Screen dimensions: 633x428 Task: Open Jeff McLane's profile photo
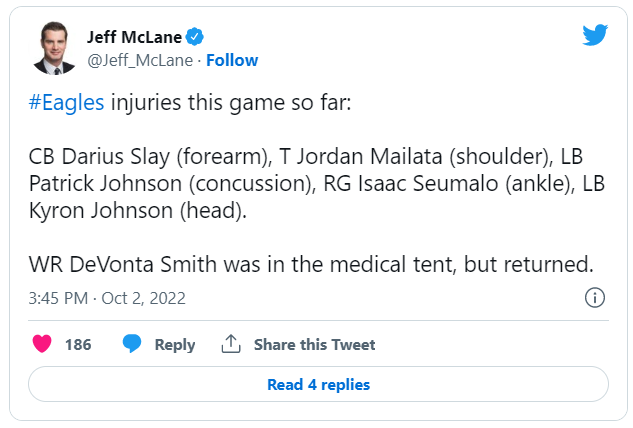pyautogui.click(x=54, y=48)
